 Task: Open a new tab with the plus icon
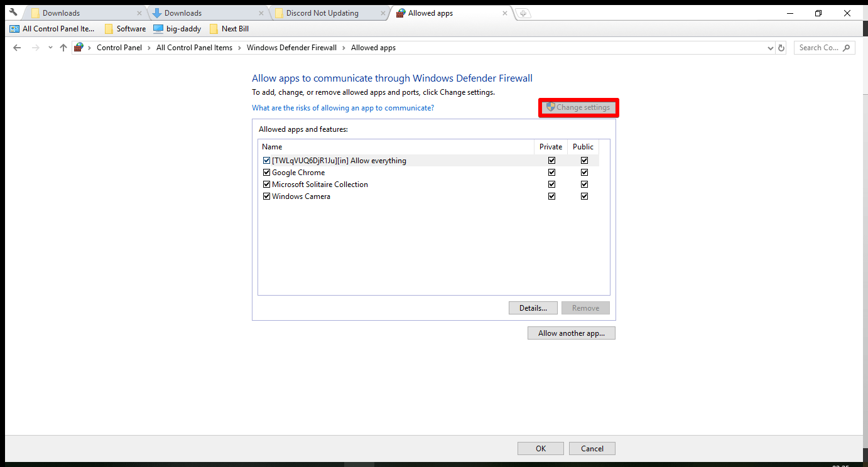point(523,13)
